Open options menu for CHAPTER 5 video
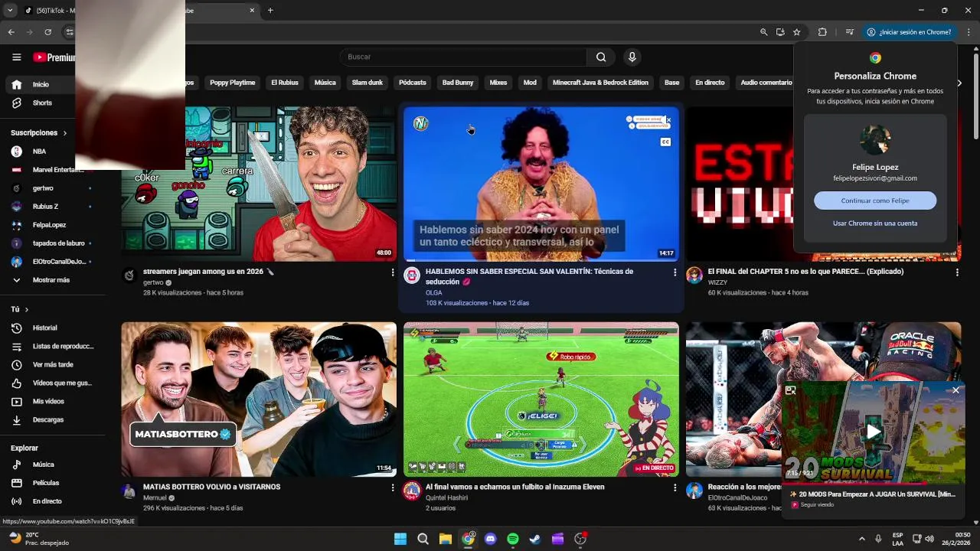The image size is (980, 551). pyautogui.click(x=957, y=272)
